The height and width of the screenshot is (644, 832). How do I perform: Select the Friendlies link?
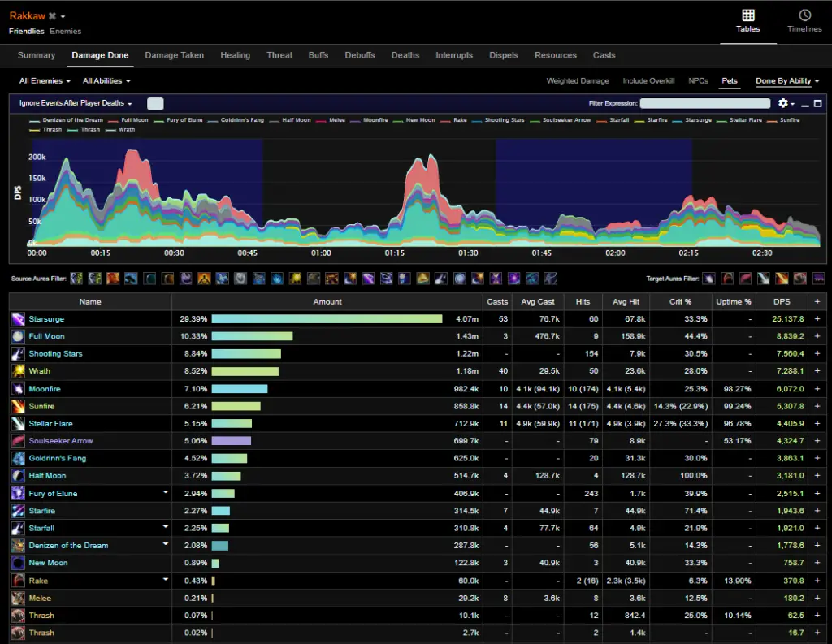tap(27, 32)
